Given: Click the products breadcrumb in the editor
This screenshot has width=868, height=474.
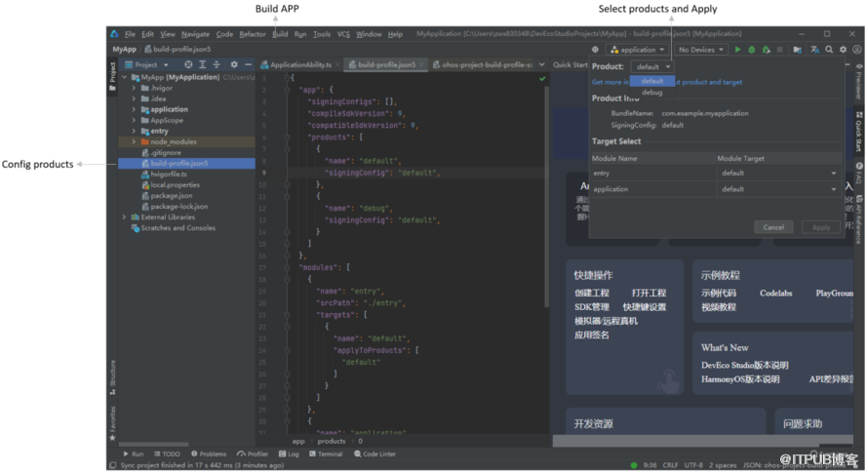Looking at the screenshot, I should [x=332, y=442].
